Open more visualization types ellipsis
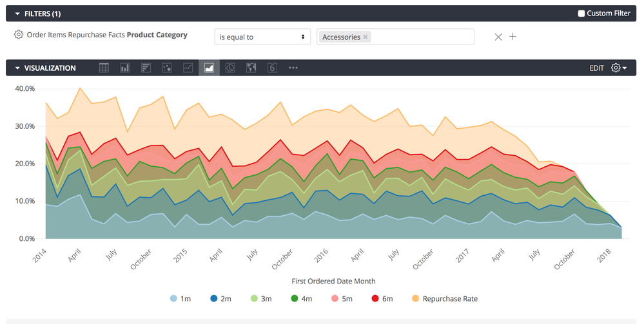The image size is (644, 324). click(x=293, y=68)
